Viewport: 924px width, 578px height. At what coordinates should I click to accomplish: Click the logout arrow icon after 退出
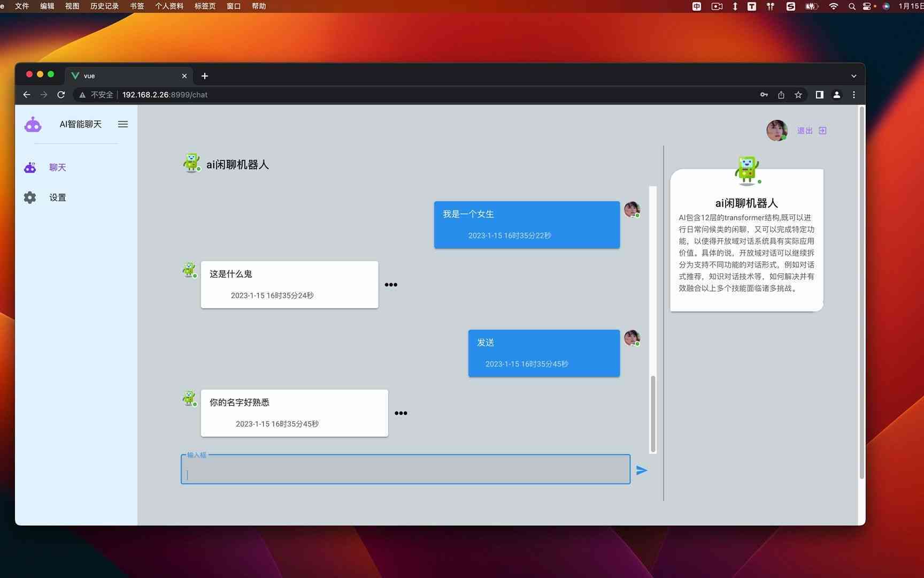click(x=822, y=131)
